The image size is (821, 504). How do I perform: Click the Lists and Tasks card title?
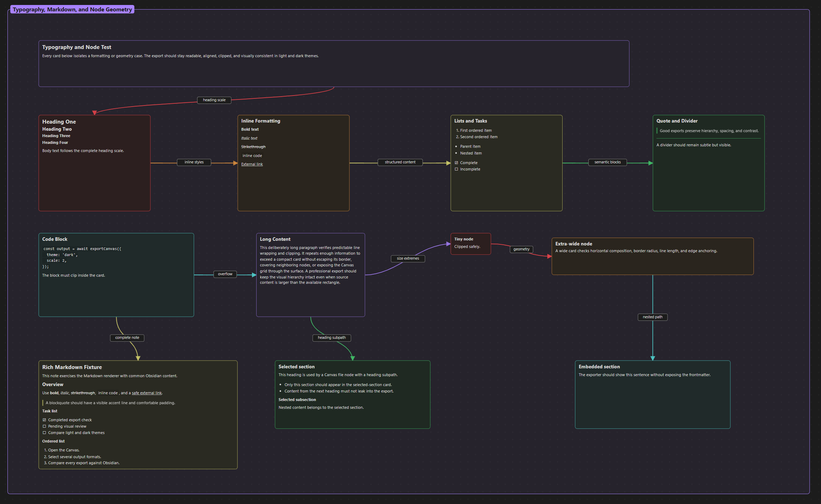tap(471, 121)
